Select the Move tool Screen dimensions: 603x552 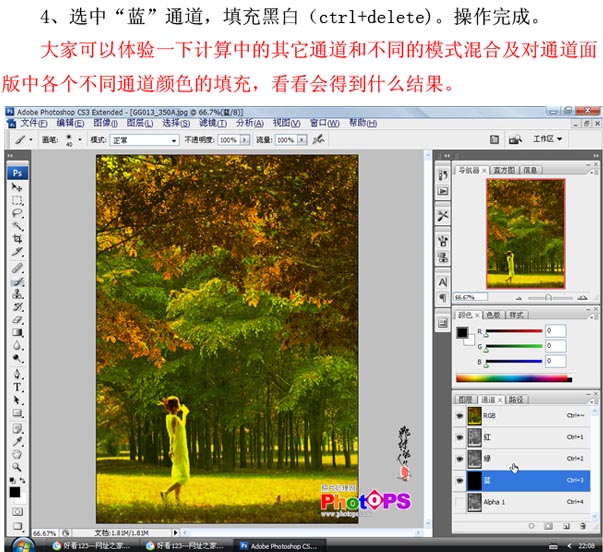click(x=17, y=187)
